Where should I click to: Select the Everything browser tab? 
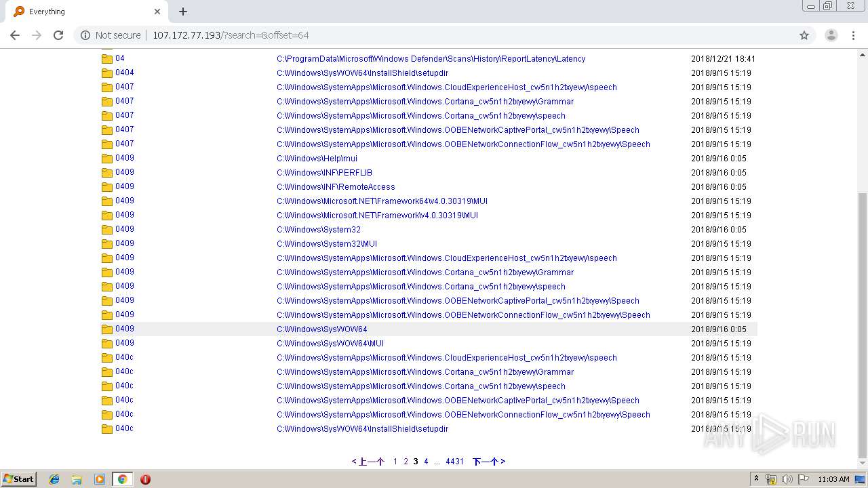pos(87,12)
